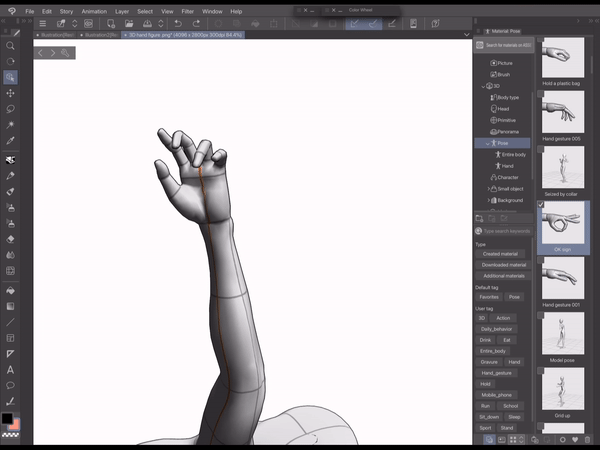Open the Filter menu
This screenshot has height=450, width=600.
[187, 11]
